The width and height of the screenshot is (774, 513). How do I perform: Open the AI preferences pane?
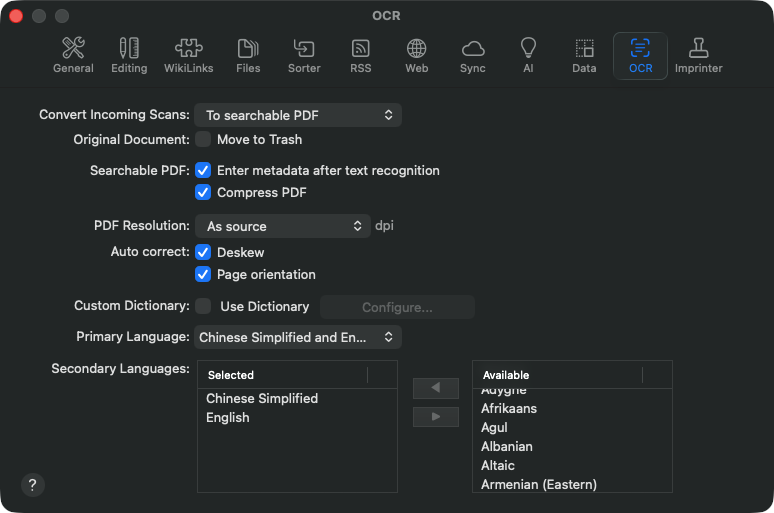[x=528, y=55]
